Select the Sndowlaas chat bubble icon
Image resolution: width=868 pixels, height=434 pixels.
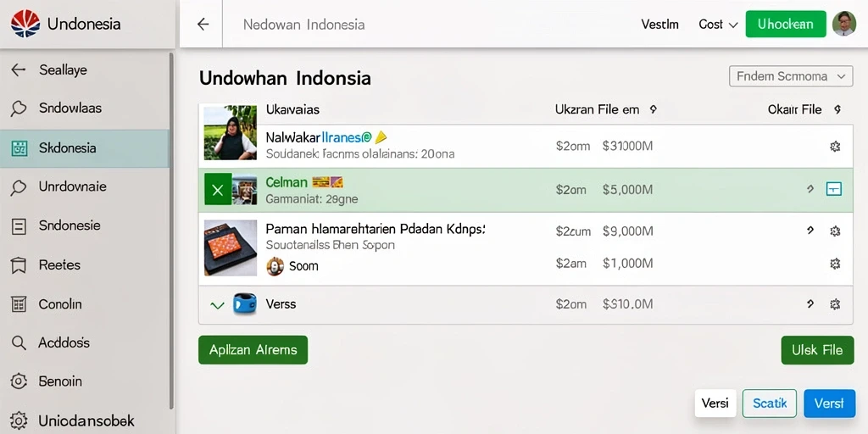click(19, 108)
